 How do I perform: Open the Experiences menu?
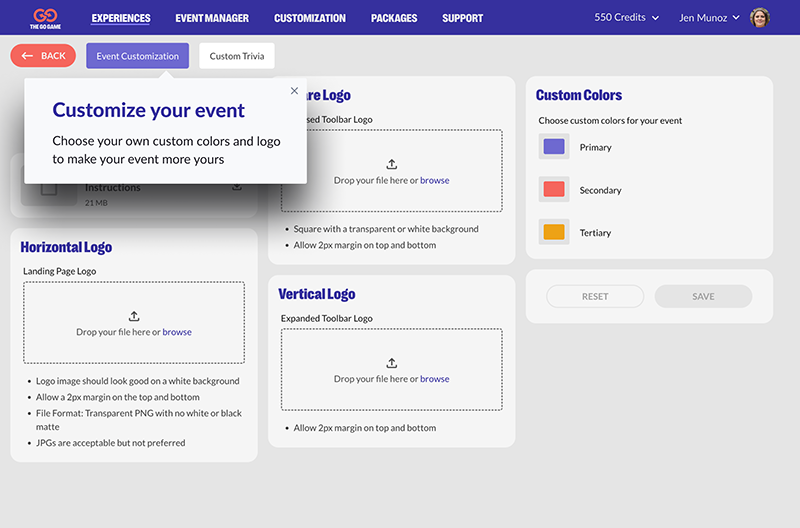click(121, 18)
